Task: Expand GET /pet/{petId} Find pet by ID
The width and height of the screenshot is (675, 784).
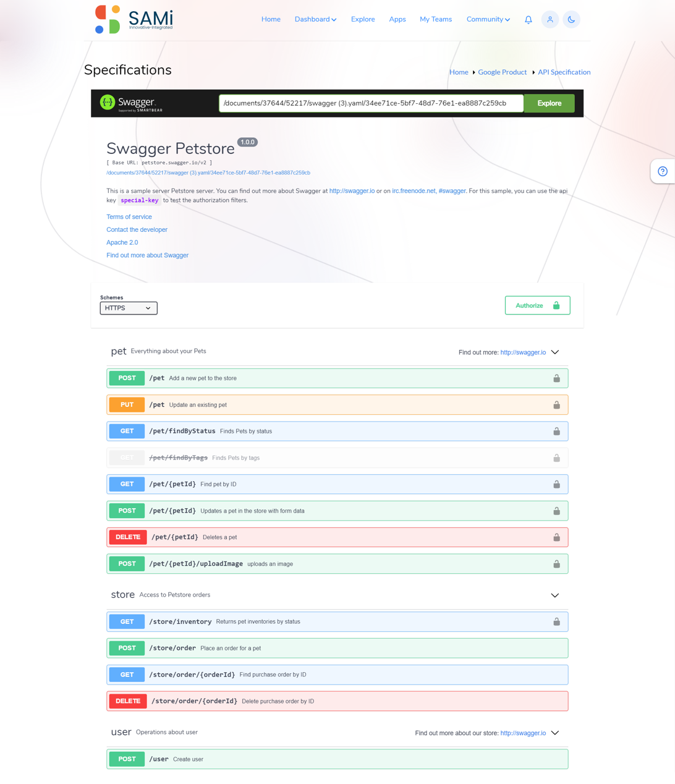Action: (x=337, y=484)
